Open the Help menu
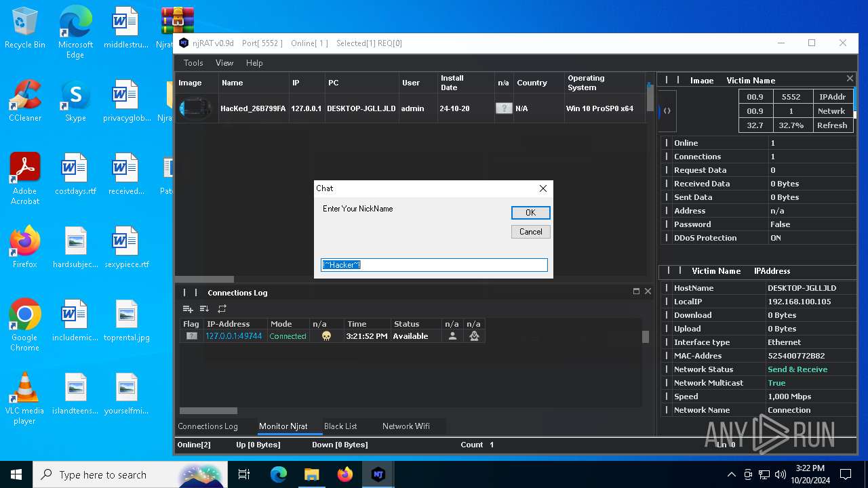The height and width of the screenshot is (488, 868). pyautogui.click(x=254, y=63)
